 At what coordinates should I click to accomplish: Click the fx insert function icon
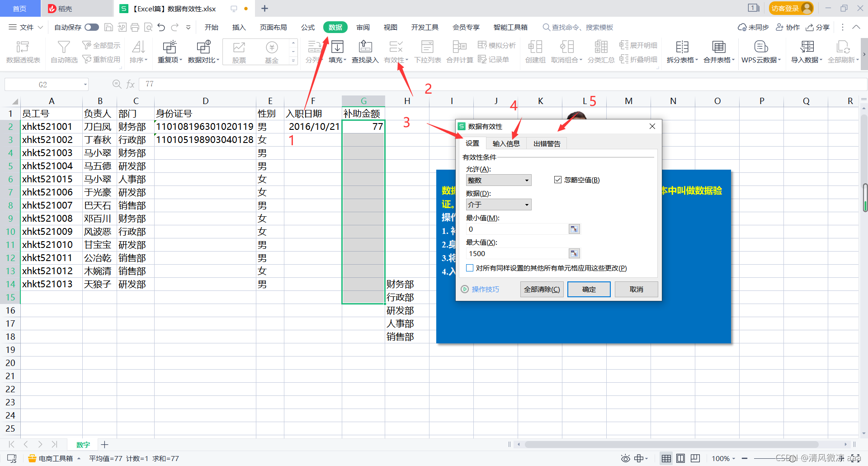pyautogui.click(x=130, y=84)
